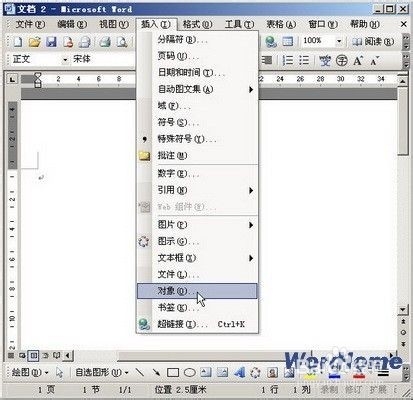The width and height of the screenshot is (413, 400).
Task: Open the 自选图形(U) AutoShapes dropdown
Action: tap(102, 372)
